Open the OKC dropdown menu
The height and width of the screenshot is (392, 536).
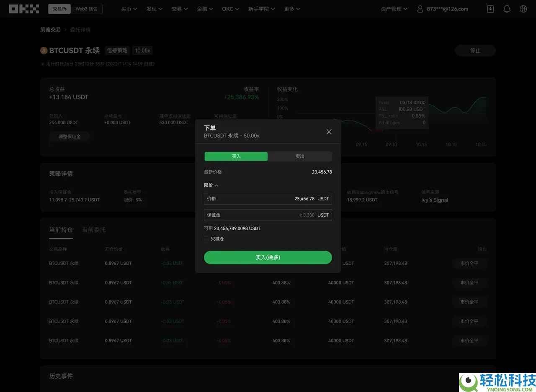231,9
